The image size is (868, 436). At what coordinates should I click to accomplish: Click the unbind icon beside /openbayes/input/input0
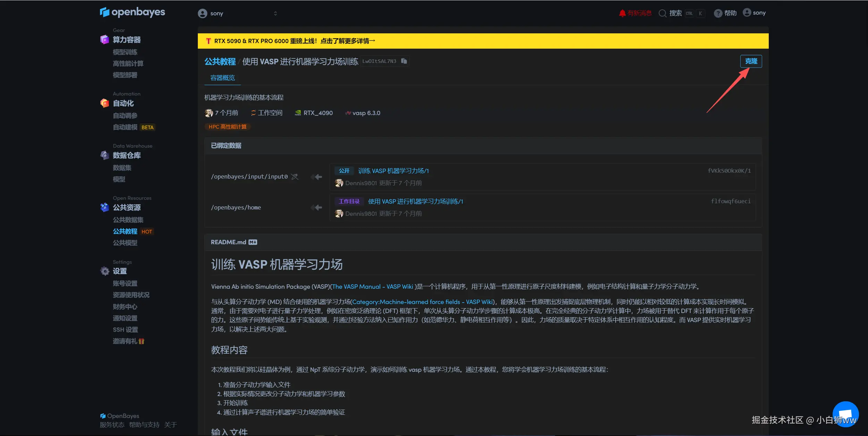[x=295, y=177]
